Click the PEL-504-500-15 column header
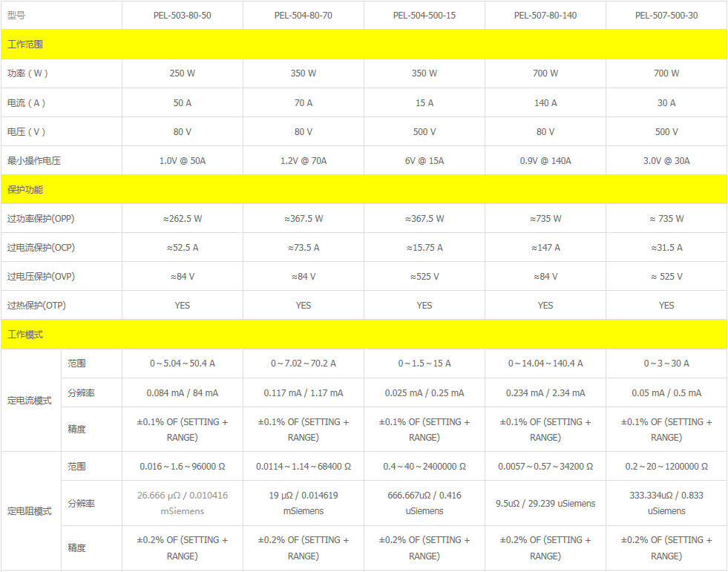This screenshot has height=572, width=728. (424, 15)
